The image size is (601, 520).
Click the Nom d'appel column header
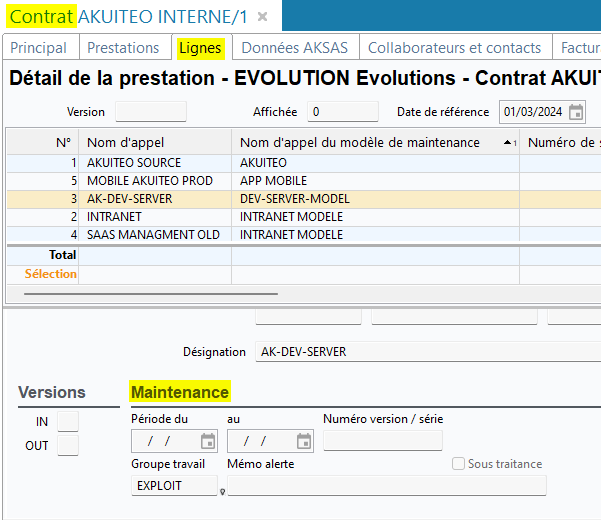click(x=155, y=142)
